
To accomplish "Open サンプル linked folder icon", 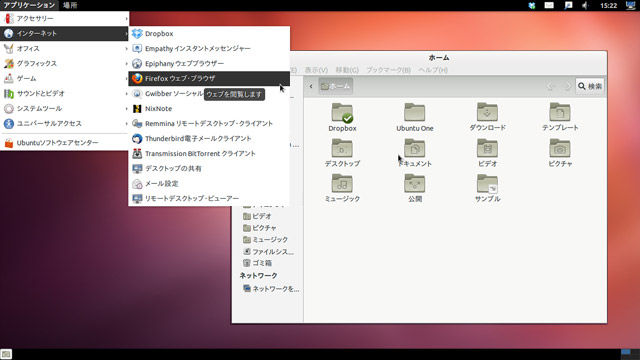I will [x=487, y=188].
